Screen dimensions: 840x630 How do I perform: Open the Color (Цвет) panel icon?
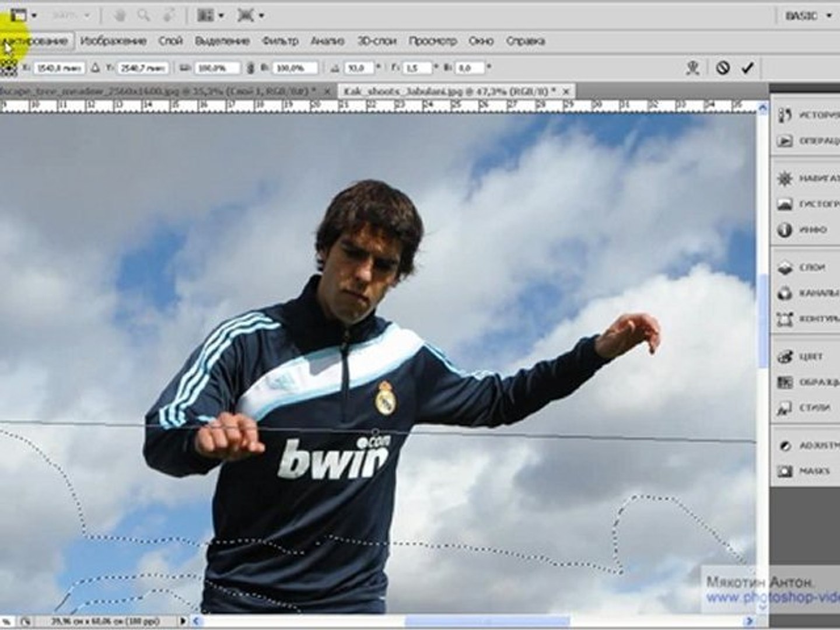pyautogui.click(x=785, y=356)
